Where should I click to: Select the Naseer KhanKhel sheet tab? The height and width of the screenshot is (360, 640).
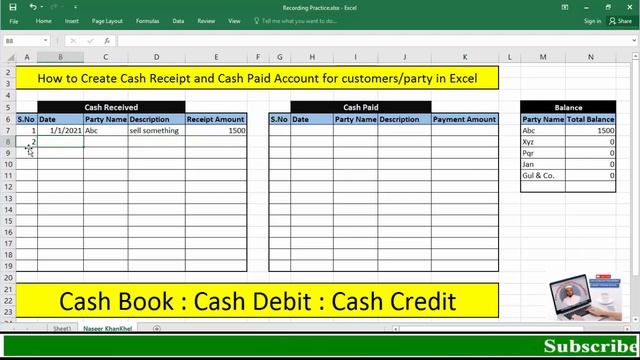point(108,328)
